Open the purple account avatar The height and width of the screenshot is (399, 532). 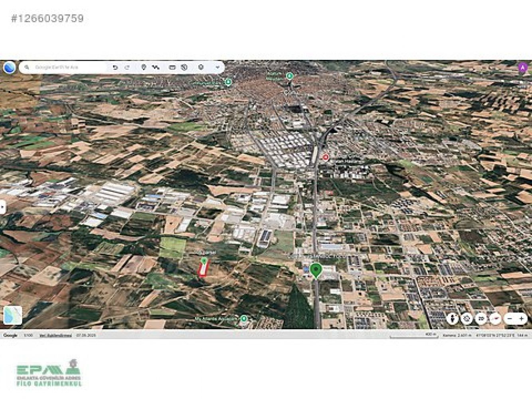point(522,68)
